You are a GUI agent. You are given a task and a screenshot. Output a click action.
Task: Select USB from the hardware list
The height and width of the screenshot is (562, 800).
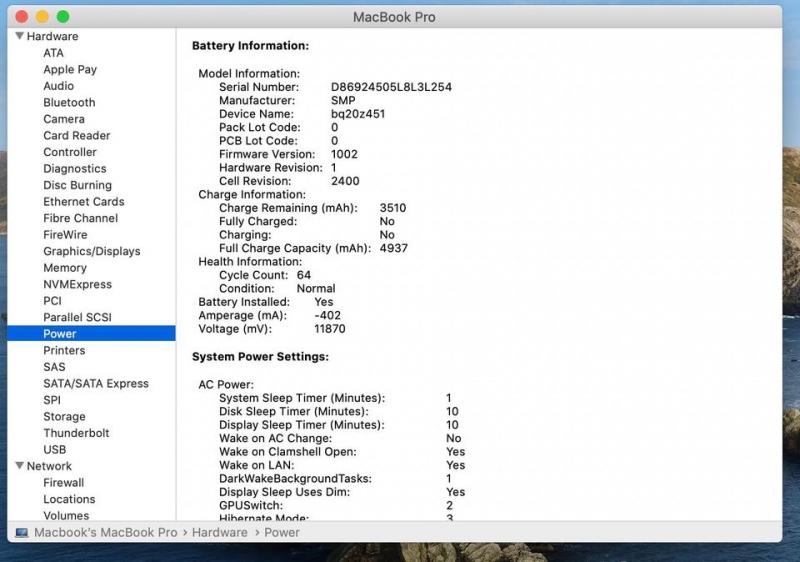pyautogui.click(x=54, y=450)
